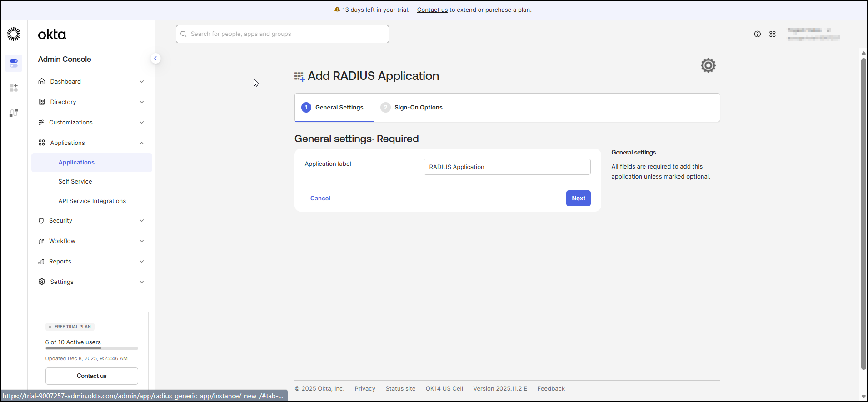Viewport: 868px width, 402px height.
Task: Expand the Directory menu section
Action: (x=91, y=102)
